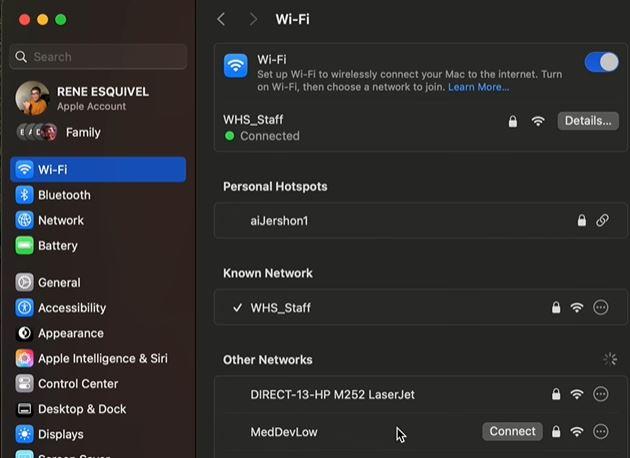Click the lock icon for aiJershon1
The height and width of the screenshot is (458, 630).
pos(581,220)
